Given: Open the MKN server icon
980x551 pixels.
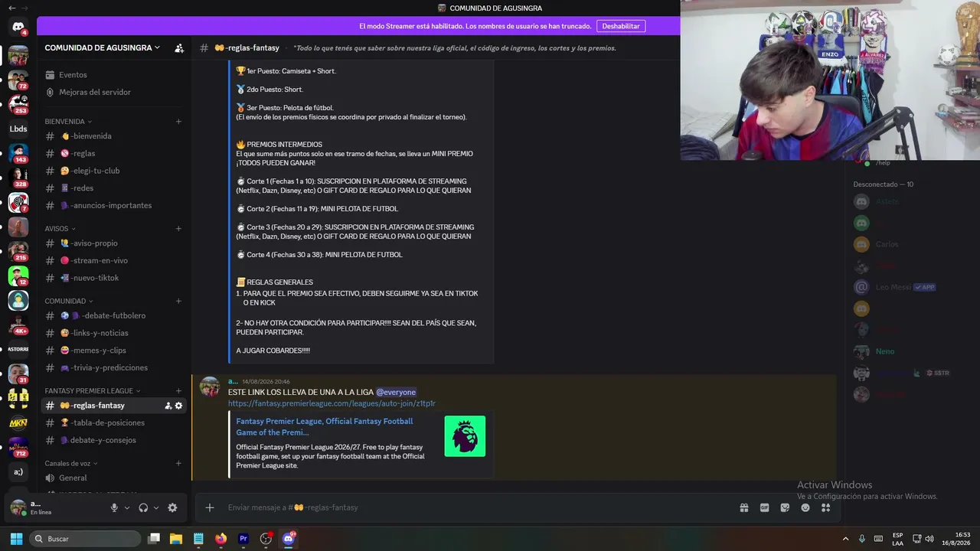Looking at the screenshot, I should (18, 422).
